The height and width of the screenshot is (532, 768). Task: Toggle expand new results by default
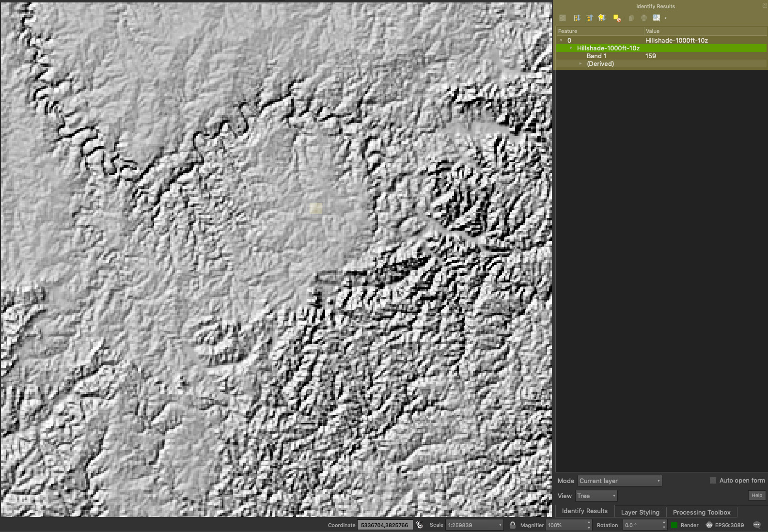coord(602,18)
